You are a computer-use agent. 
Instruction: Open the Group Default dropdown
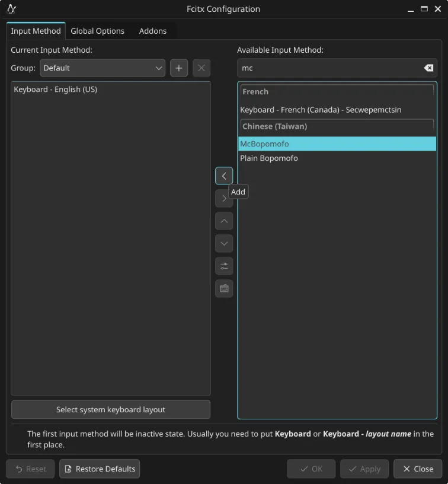coord(103,68)
